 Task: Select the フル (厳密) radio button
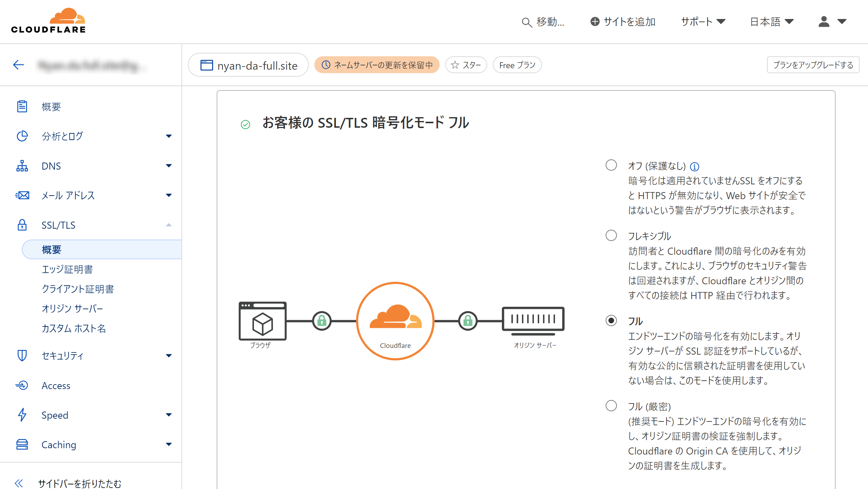[x=611, y=406]
